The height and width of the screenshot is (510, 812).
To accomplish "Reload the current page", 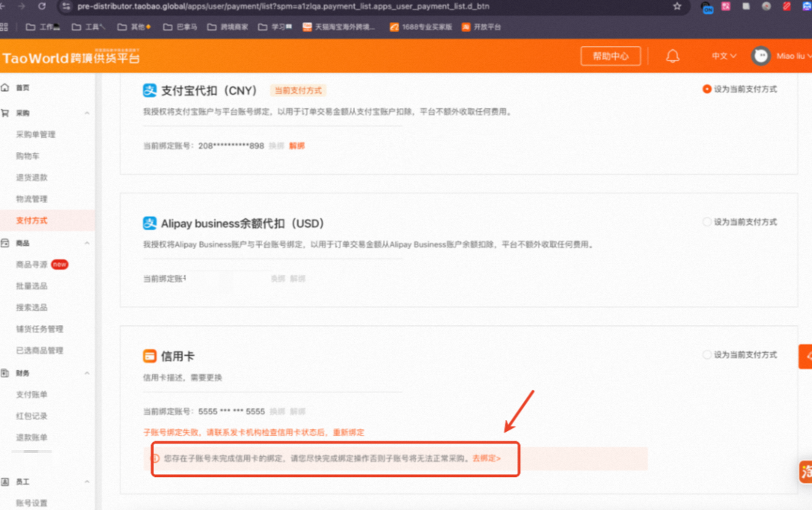I will tap(42, 7).
